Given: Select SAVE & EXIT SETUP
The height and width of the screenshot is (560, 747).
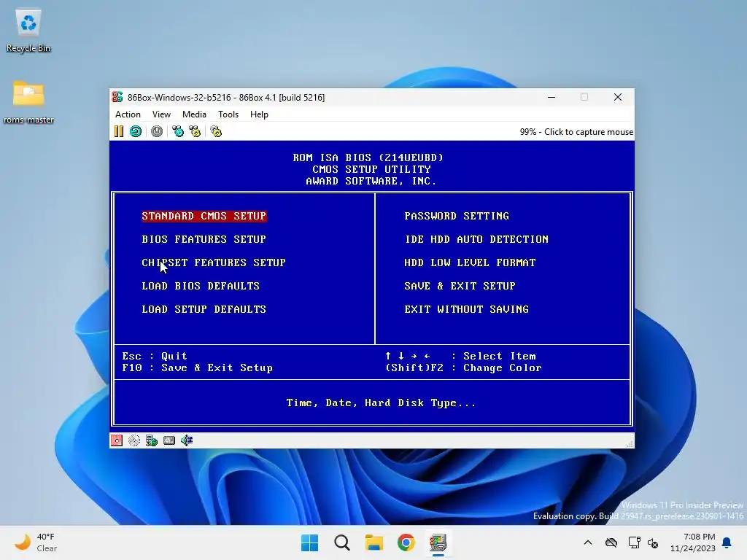Looking at the screenshot, I should click(x=460, y=286).
